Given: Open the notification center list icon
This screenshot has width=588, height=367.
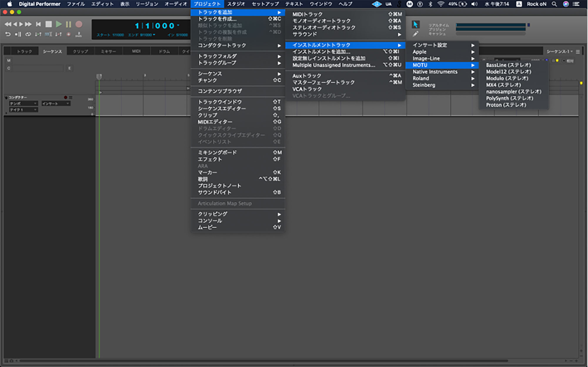Looking at the screenshot, I should coord(576,4).
